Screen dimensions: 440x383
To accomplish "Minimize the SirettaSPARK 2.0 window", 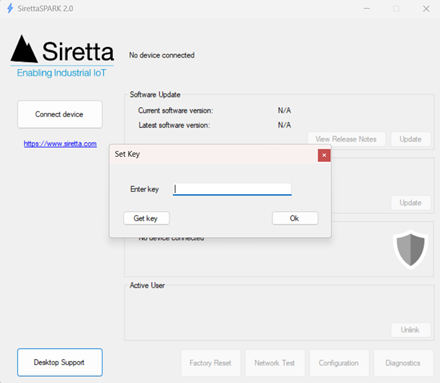I will (x=367, y=9).
